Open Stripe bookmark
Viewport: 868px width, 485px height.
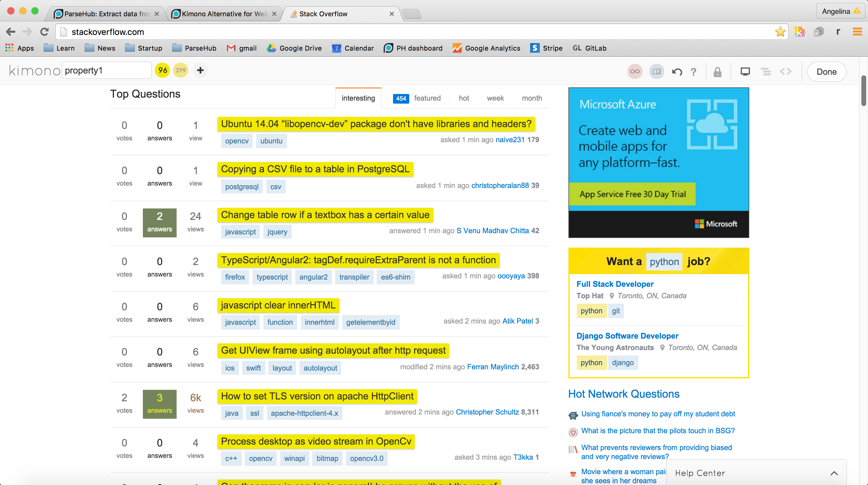pos(546,48)
